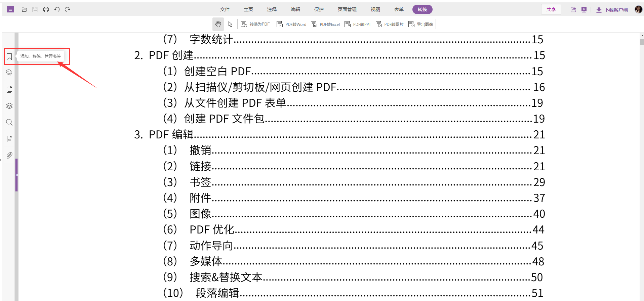Screen dimensions: 644x301
Task: Open the purple hamburger menu
Action: pyautogui.click(x=10, y=9)
